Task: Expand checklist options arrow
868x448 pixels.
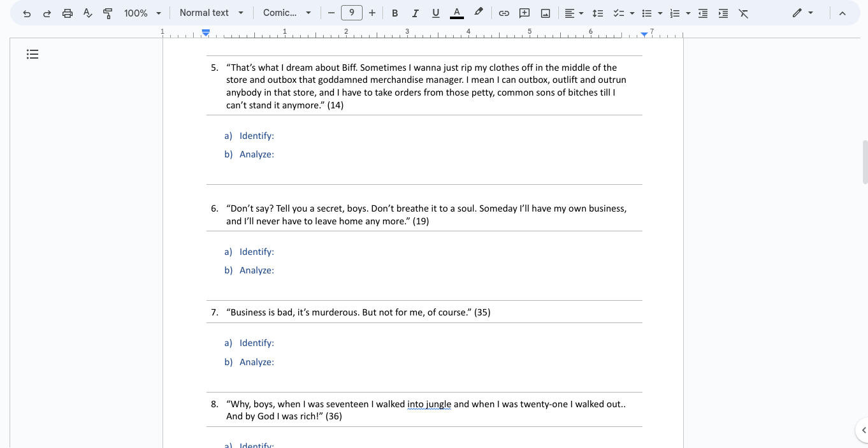Action: point(632,13)
